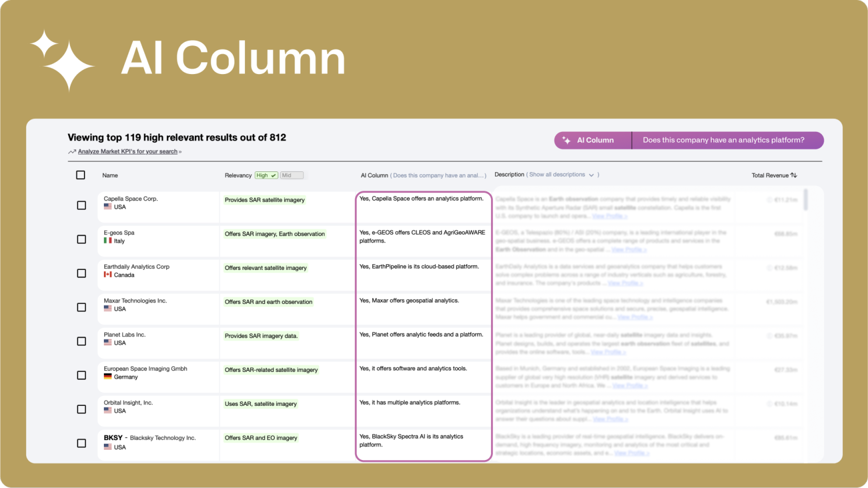Click 'Offers SAR and EO imagery' tag
The image size is (868, 488).
point(261,438)
